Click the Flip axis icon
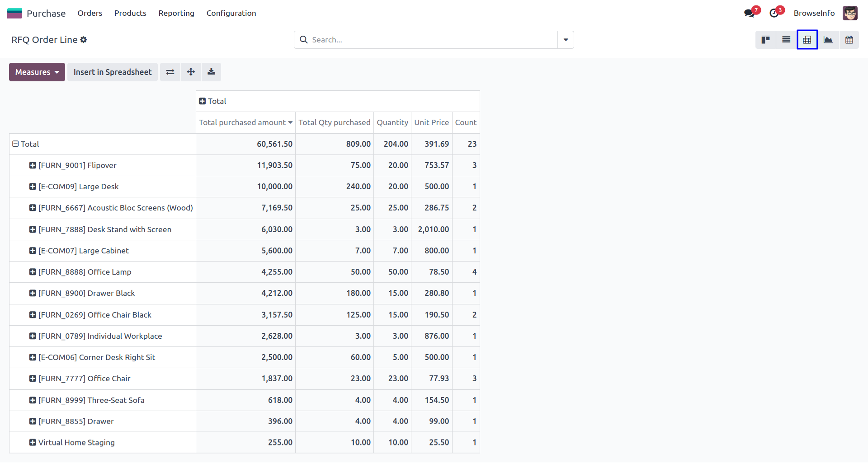This screenshot has height=463, width=868. pos(170,72)
